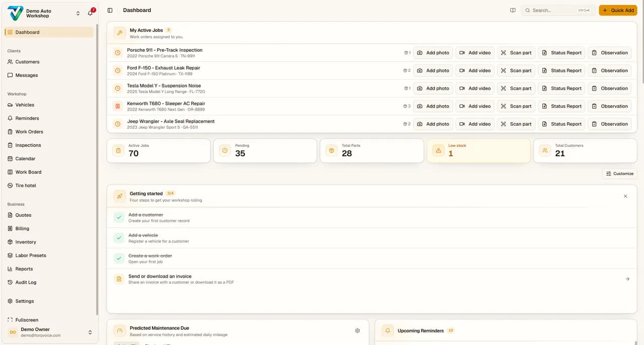
Task: Click the Customize dashboard button
Action: coord(619,174)
